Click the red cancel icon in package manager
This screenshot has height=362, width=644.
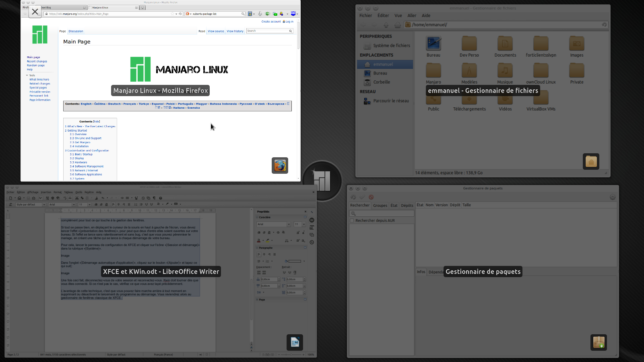pyautogui.click(x=371, y=197)
